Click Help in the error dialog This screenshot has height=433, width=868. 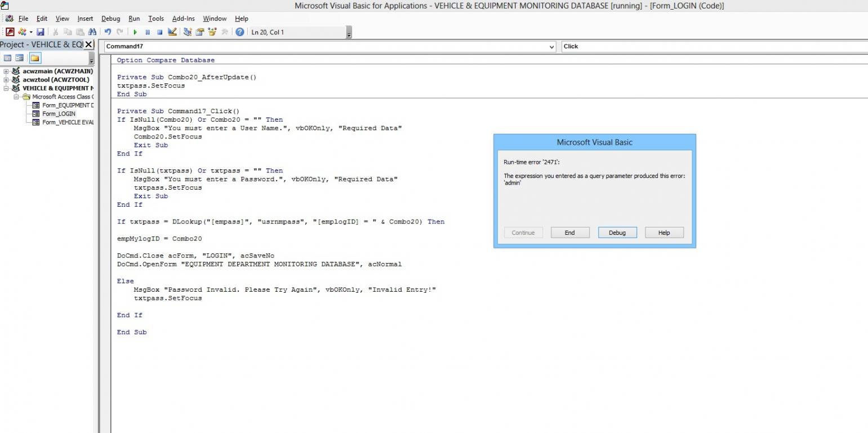tap(664, 233)
